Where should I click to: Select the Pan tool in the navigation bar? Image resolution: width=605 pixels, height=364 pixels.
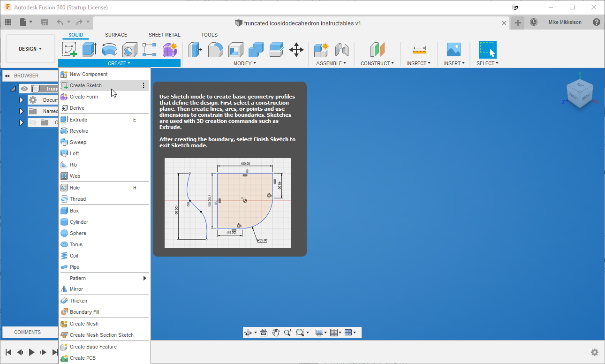276,332
